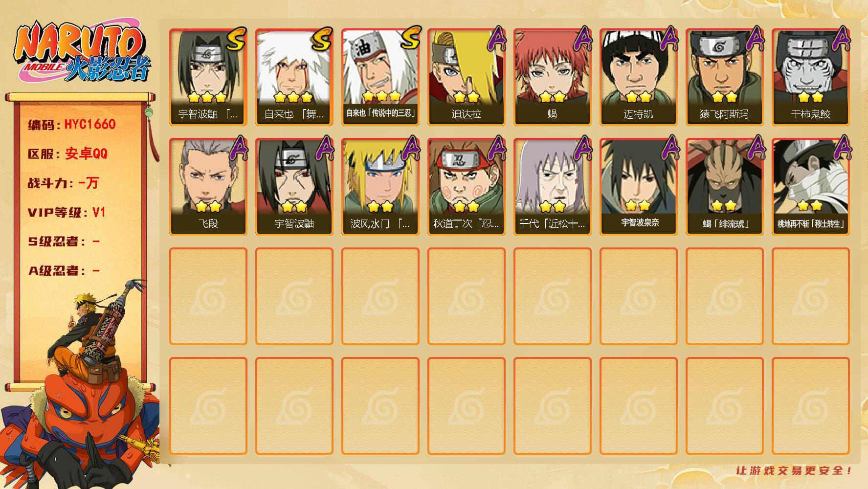Viewport: 868px width, 489px height.
Task: Click the A rank badge on 迪达拉 card
Action: [497, 38]
